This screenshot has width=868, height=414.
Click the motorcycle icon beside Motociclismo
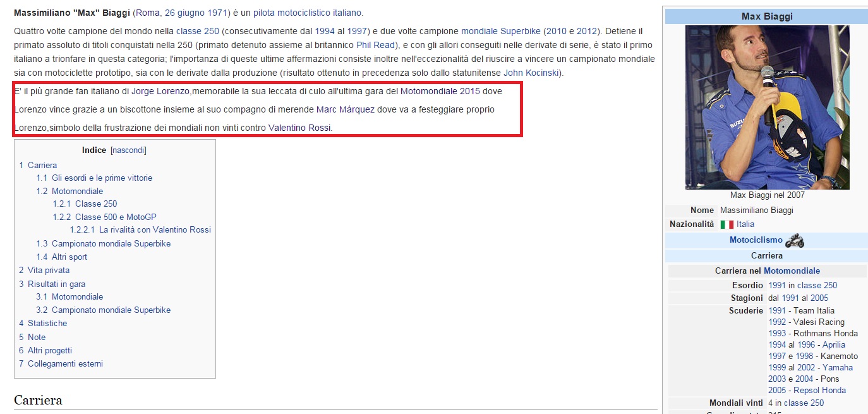tap(794, 241)
